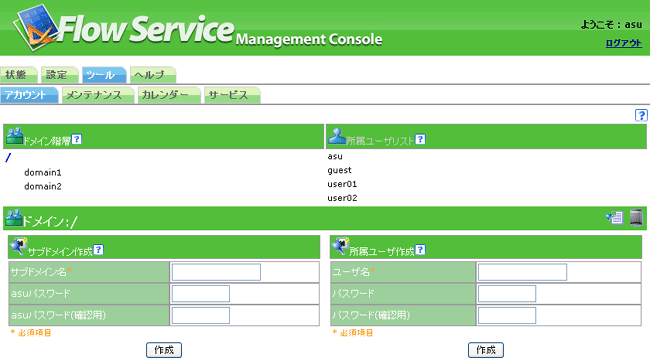Click 作成 button under サブドメイン作成
650x361 pixels.
(164, 350)
